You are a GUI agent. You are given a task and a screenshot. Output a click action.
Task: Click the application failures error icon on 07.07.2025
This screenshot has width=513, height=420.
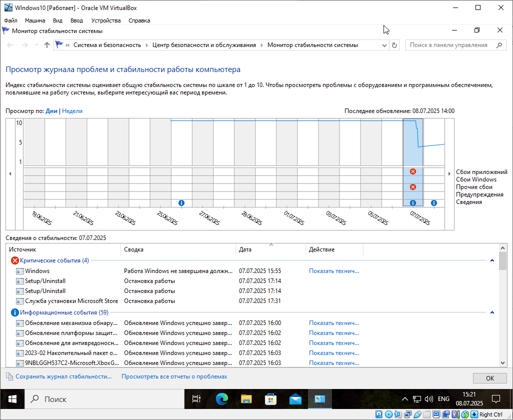pos(413,171)
